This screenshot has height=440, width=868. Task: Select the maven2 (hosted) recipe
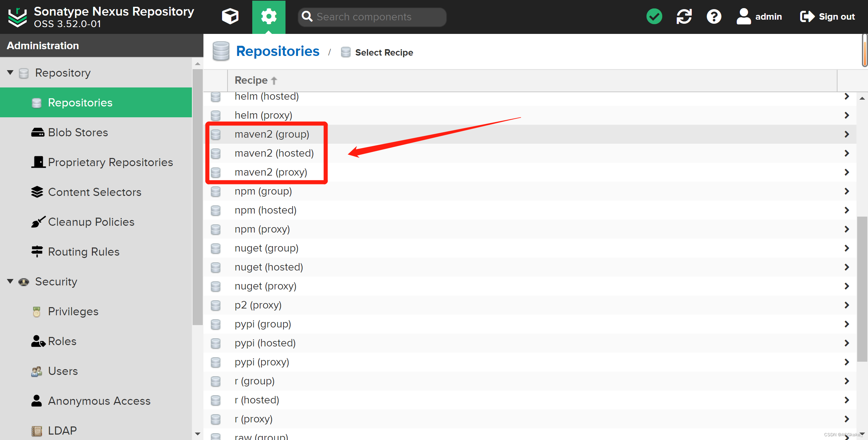point(274,153)
